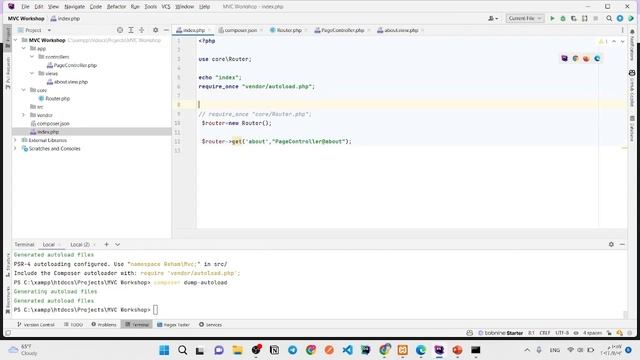
Task: Open file in Chrome browser icon in the editor
Action: [x=576, y=58]
